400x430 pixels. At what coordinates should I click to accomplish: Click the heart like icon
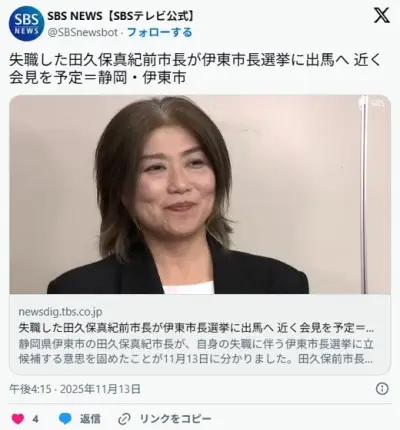[x=18, y=419]
